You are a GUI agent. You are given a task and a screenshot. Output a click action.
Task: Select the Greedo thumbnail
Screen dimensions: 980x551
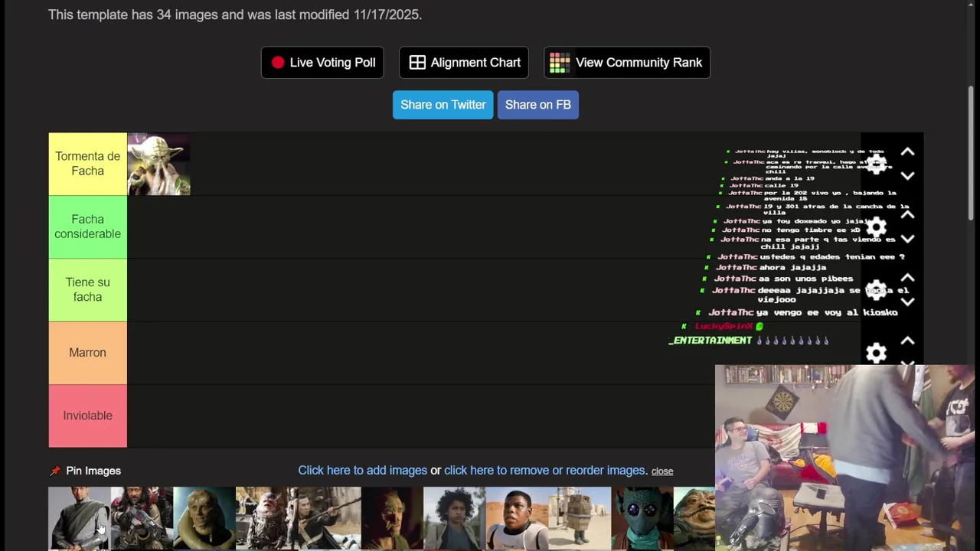(x=642, y=518)
